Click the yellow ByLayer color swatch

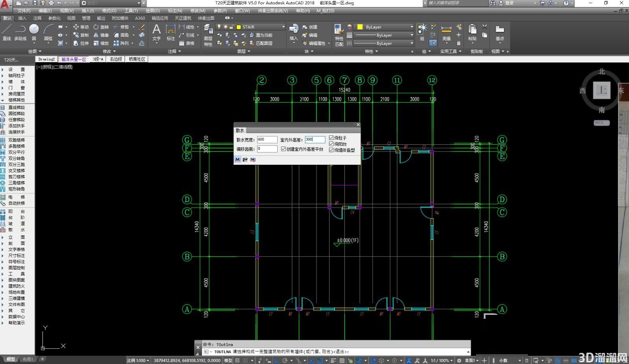360,27
